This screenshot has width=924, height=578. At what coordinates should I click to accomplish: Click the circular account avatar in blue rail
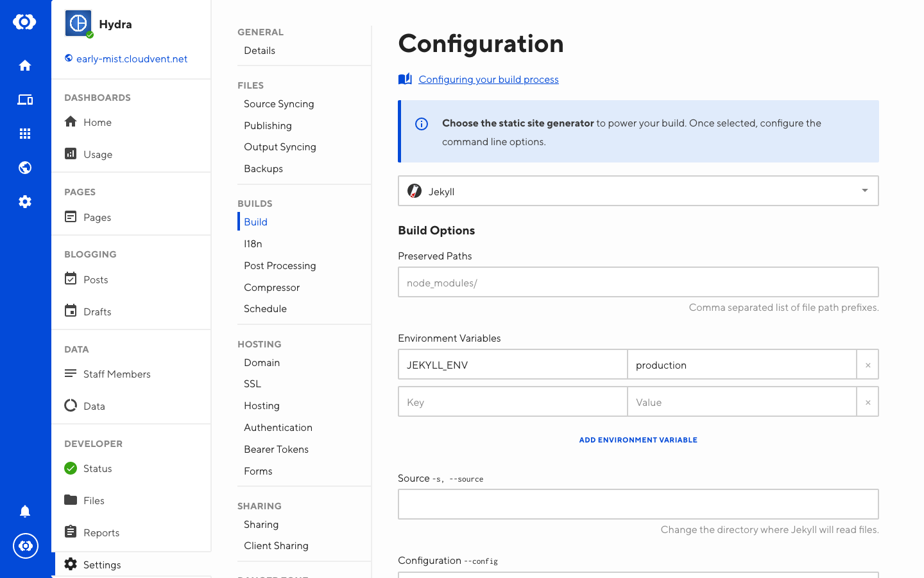[x=26, y=546]
